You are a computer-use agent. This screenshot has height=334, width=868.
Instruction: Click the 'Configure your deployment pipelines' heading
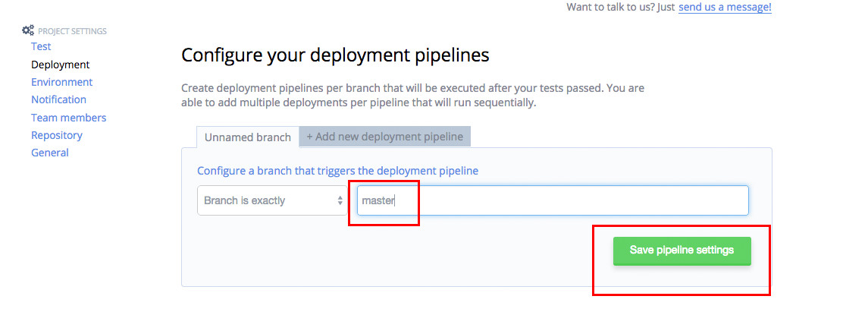click(335, 55)
